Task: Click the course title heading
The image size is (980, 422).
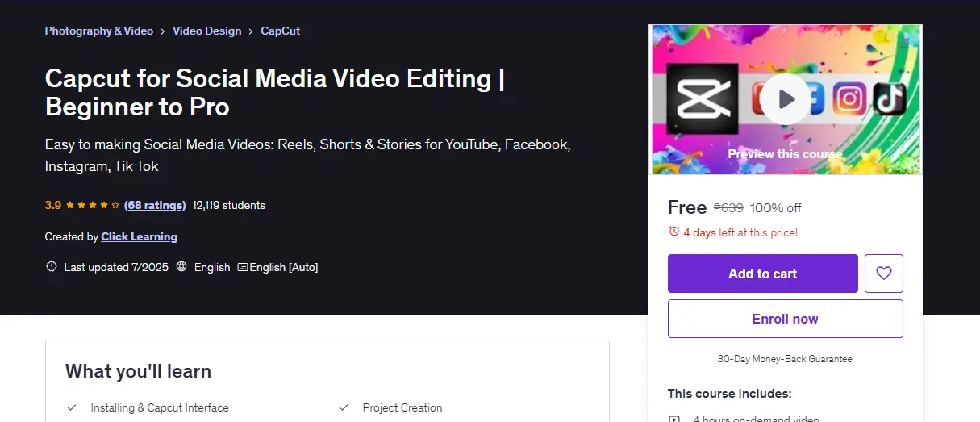Action: pyautogui.click(x=275, y=92)
